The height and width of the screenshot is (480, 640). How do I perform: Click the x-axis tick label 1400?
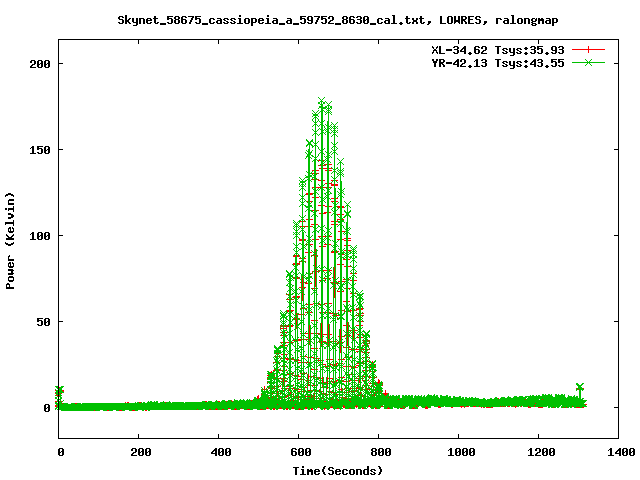621,452
